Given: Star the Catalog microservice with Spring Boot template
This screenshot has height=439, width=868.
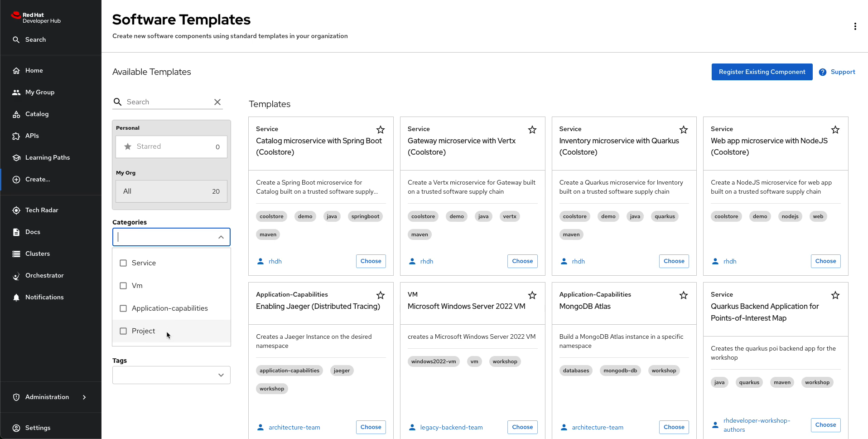Looking at the screenshot, I should [x=381, y=130].
